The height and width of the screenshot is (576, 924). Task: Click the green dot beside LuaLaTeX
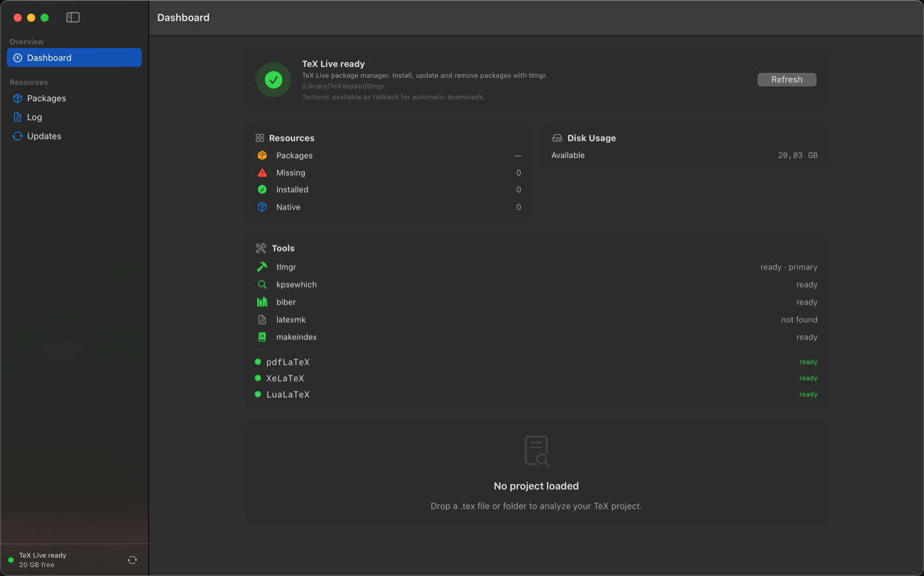tap(257, 394)
